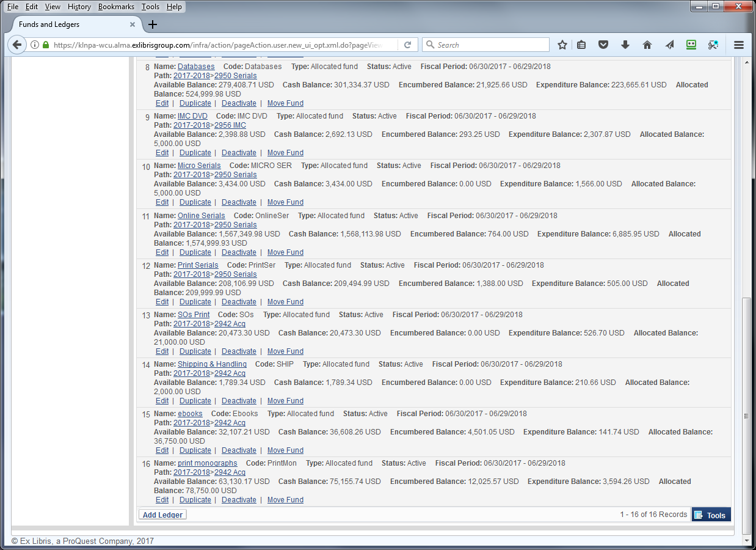
Task: Click the paper plane send icon
Action: (x=669, y=45)
